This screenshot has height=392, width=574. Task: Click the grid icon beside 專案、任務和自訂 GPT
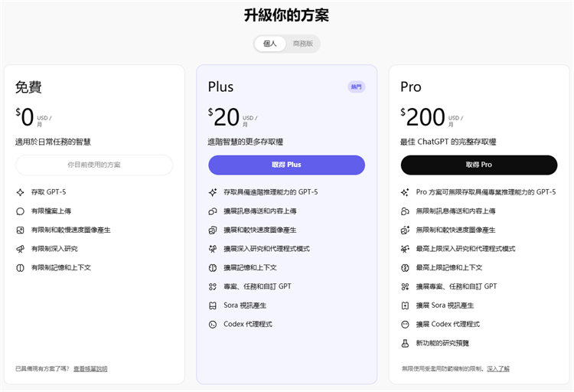213,286
